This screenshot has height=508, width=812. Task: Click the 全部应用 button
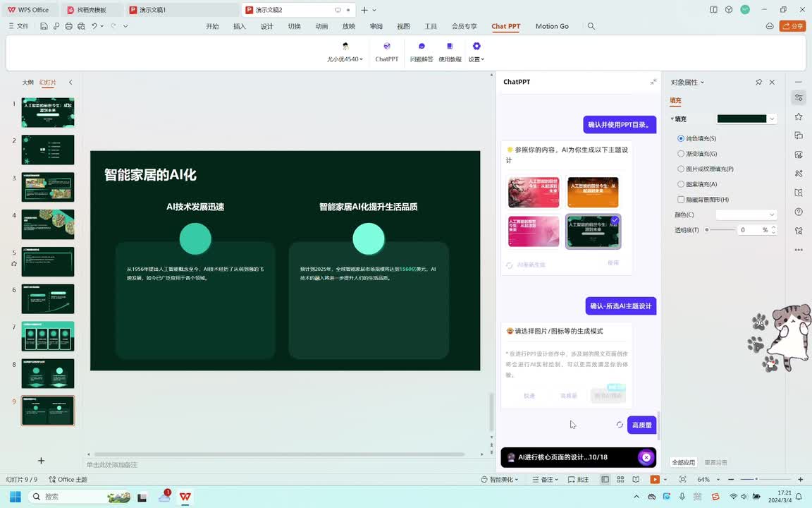[x=683, y=462]
